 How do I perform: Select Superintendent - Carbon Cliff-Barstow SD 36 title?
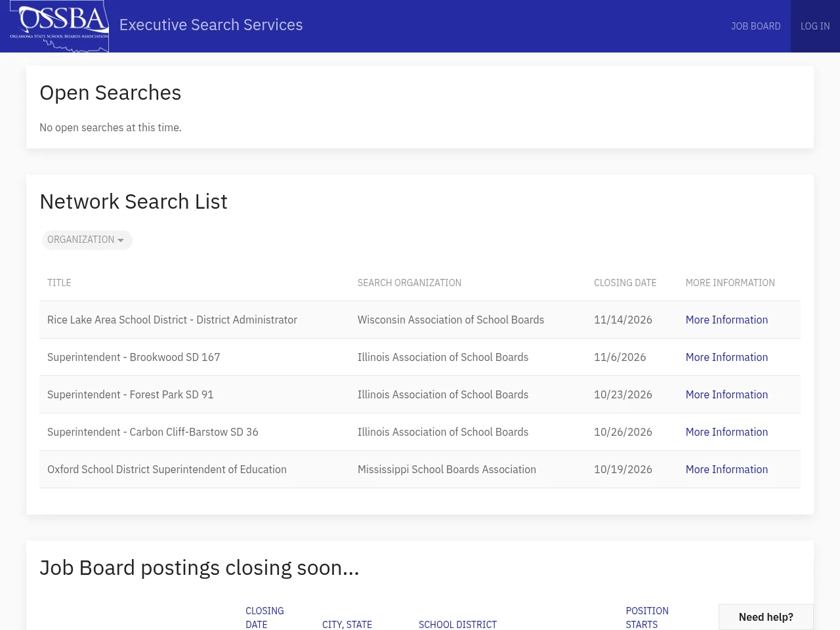[152, 432]
